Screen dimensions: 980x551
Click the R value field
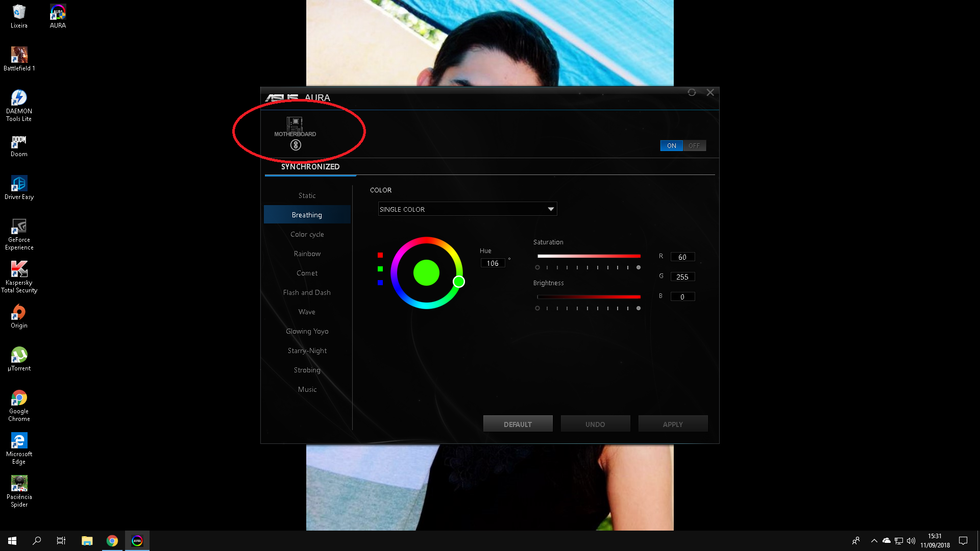pyautogui.click(x=682, y=257)
